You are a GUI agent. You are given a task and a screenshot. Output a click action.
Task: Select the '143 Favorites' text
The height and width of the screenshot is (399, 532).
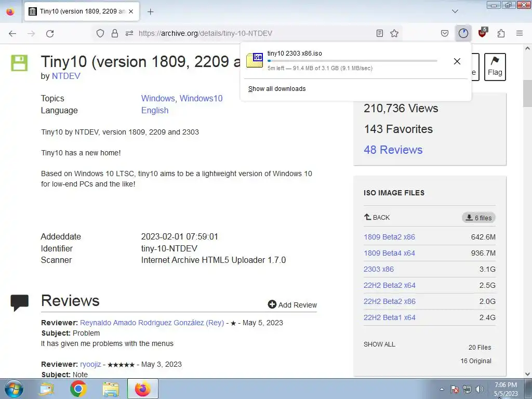click(x=398, y=129)
